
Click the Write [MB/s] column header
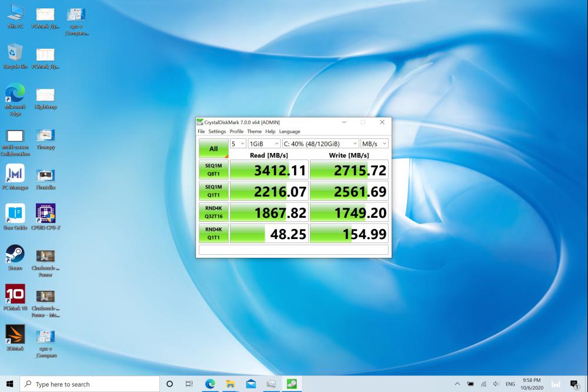tap(349, 155)
